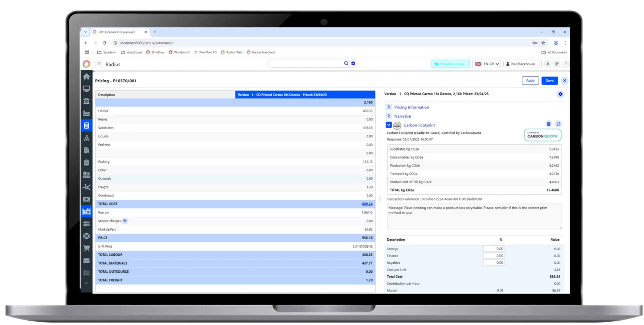Click the calculator estimating sidebar icon

click(x=86, y=125)
